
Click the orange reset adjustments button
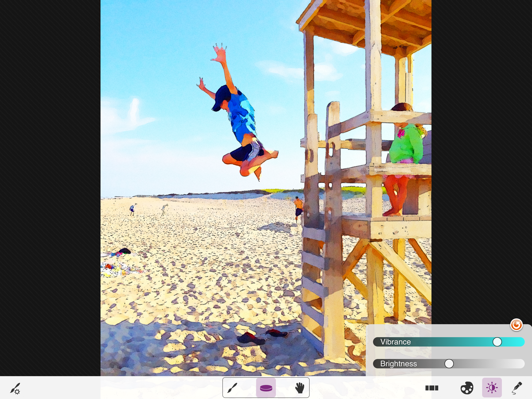pos(516,325)
